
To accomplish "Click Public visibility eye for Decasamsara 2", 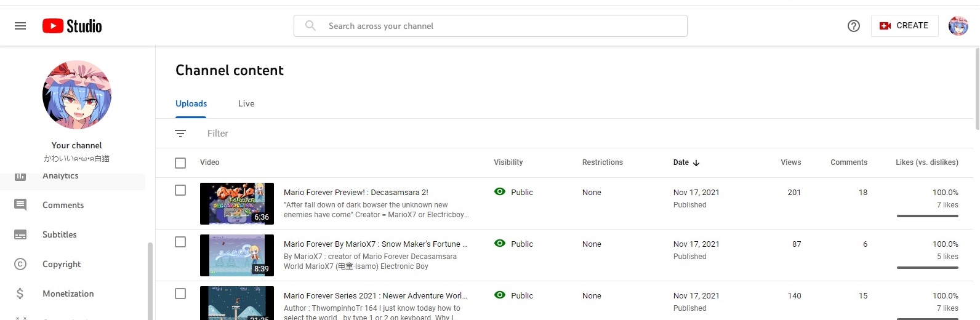I will click(x=500, y=192).
